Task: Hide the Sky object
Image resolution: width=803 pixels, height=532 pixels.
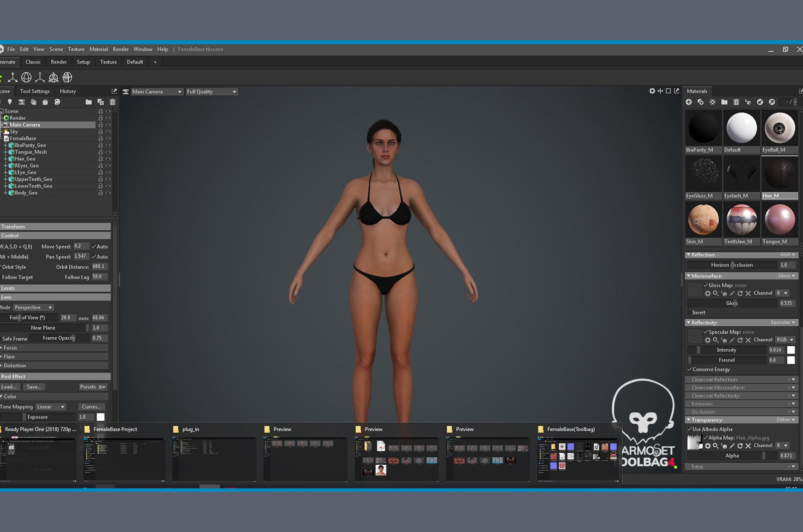Action: click(x=108, y=131)
